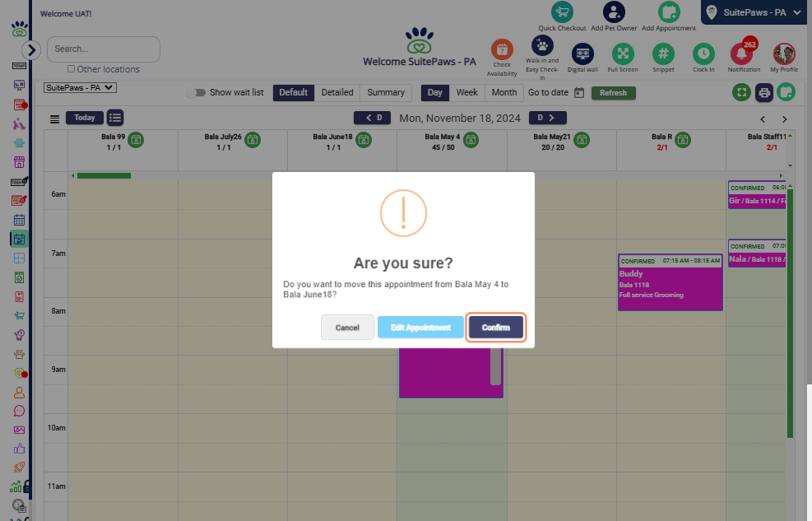This screenshot has height=521, width=812.
Task: Click the Clock In icon
Action: click(x=703, y=53)
